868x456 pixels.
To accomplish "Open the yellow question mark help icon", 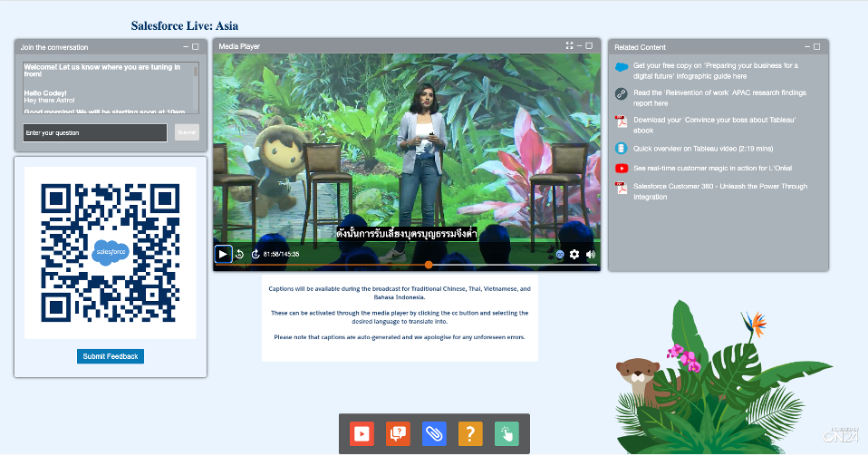I will (x=470, y=434).
